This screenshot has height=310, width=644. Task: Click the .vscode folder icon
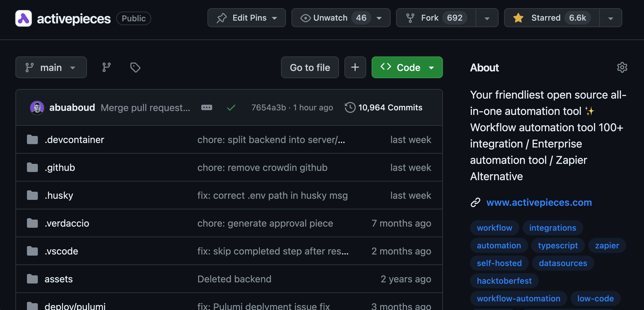(32, 251)
